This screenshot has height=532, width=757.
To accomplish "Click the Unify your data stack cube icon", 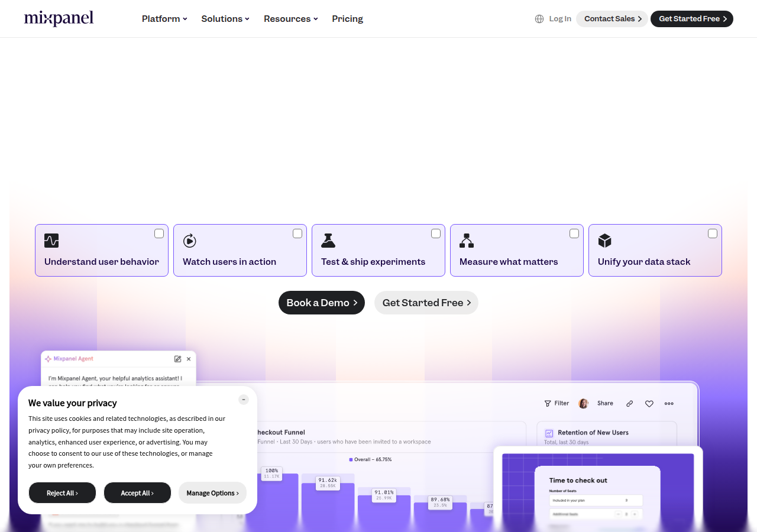I will [x=604, y=241].
